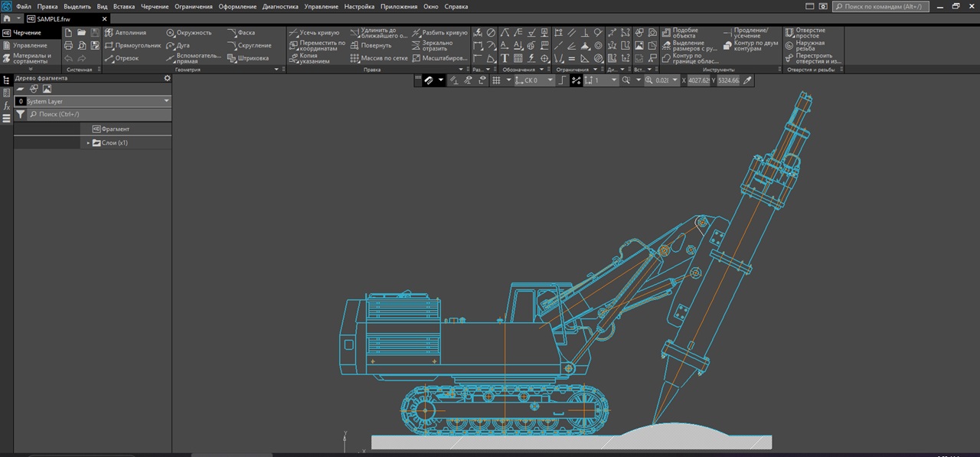Viewport: 980px width, 457px height.
Task: Switch to the Управление toolset
Action: point(30,45)
